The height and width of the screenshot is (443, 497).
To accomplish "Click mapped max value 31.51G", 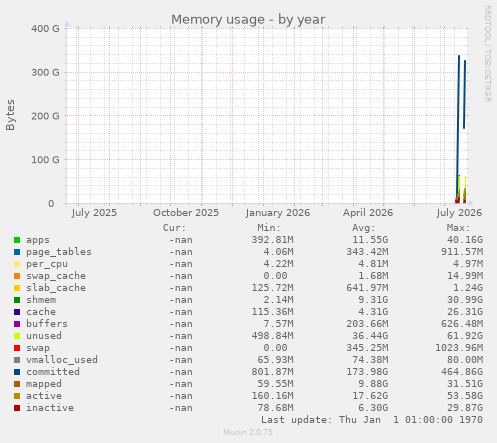I will (465, 384).
